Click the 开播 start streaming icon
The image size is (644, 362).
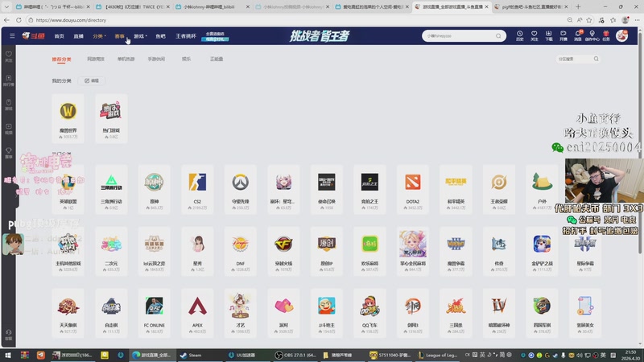tap(563, 35)
